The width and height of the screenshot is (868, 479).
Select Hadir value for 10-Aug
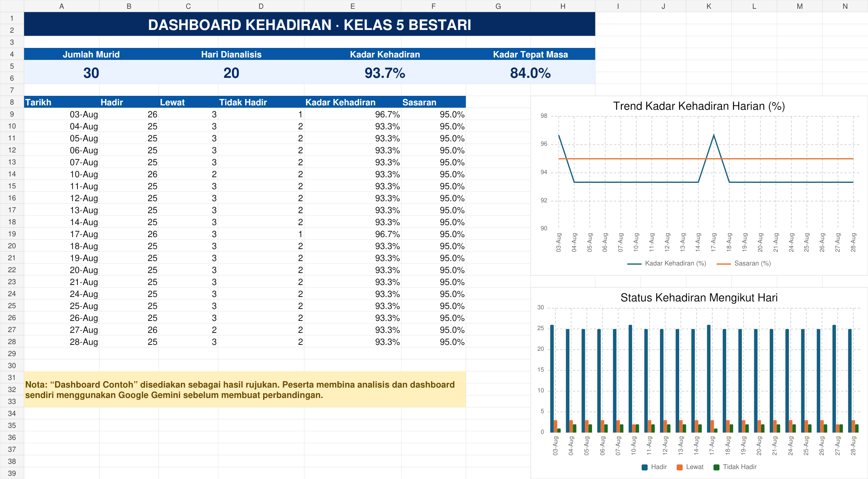(129, 174)
